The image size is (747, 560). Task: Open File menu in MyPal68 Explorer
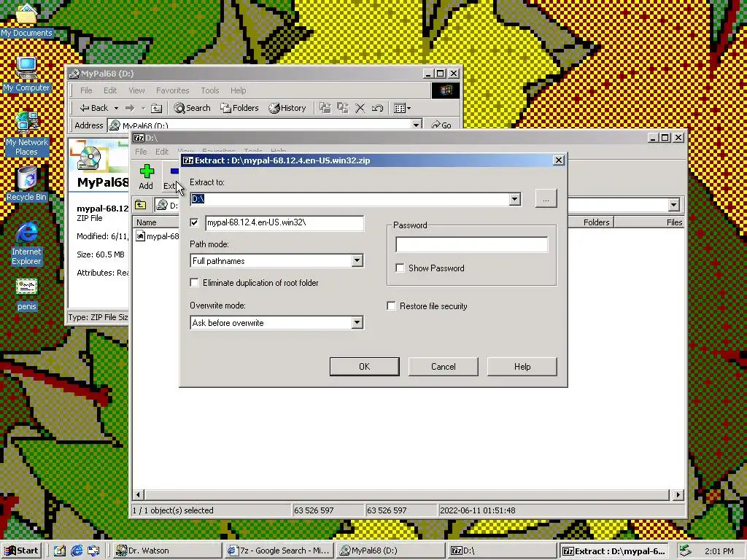86,90
